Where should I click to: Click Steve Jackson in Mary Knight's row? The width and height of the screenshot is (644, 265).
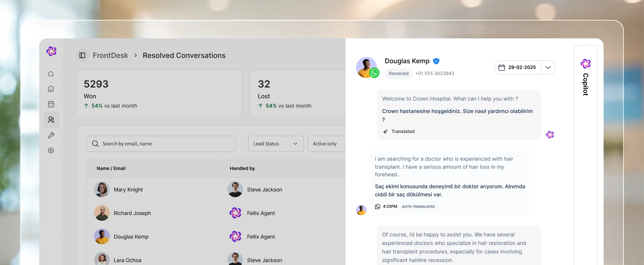(x=264, y=190)
